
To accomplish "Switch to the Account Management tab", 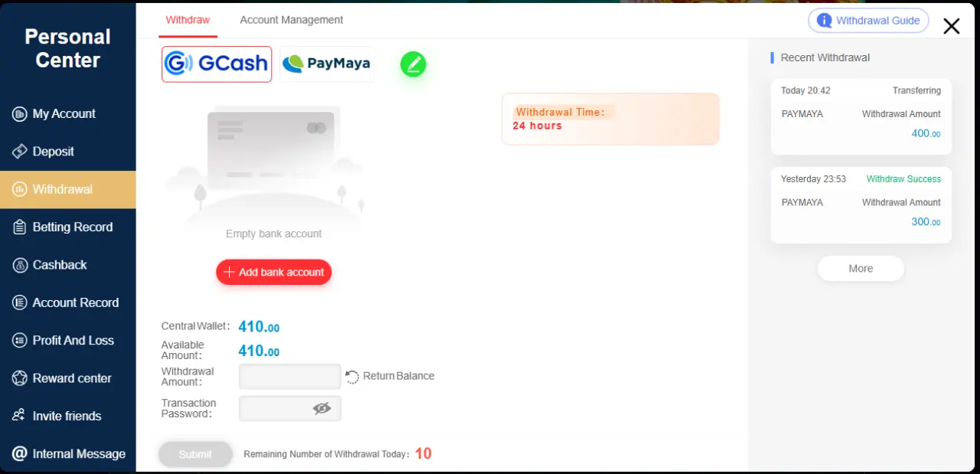I will [x=292, y=20].
